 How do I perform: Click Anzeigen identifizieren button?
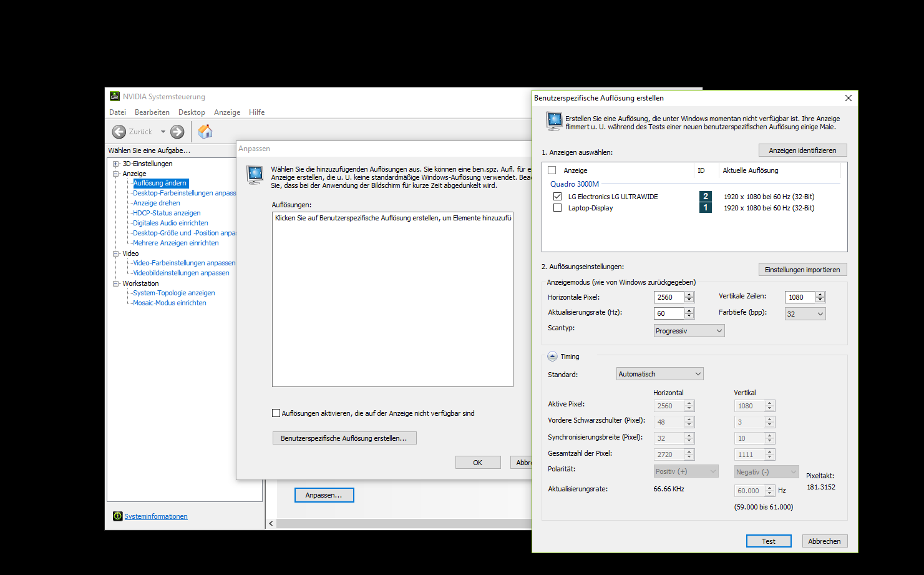802,150
